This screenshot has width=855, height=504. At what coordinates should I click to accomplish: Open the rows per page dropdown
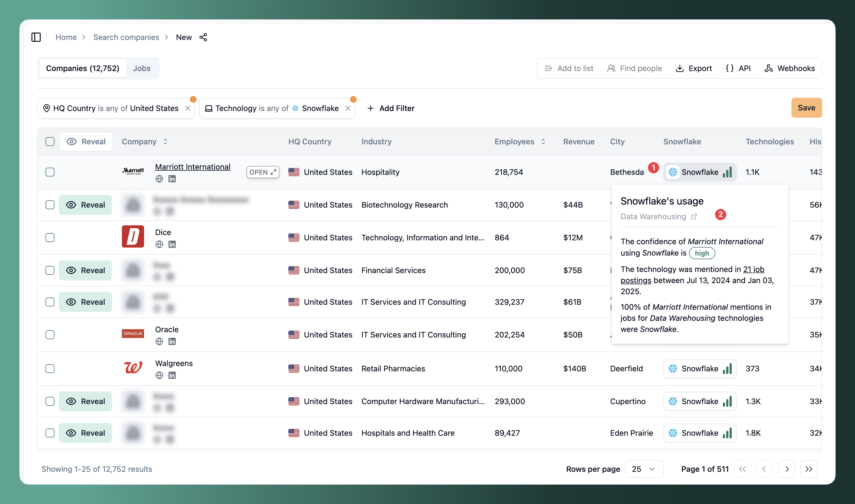(x=644, y=469)
